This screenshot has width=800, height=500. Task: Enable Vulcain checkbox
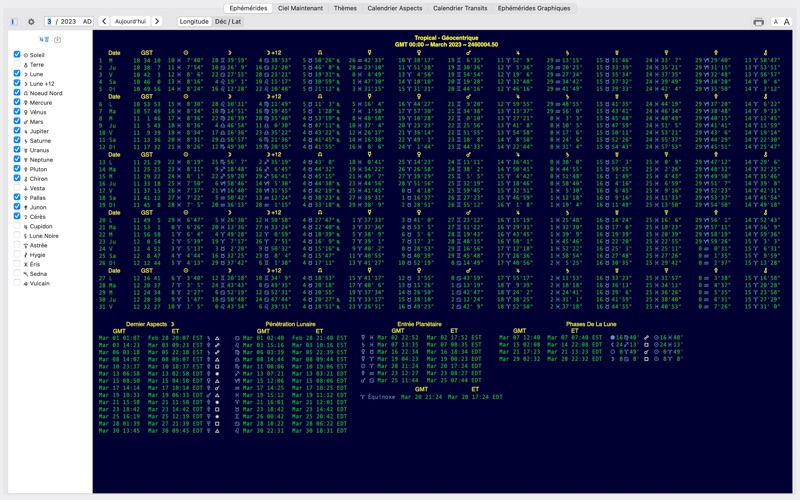click(x=17, y=283)
